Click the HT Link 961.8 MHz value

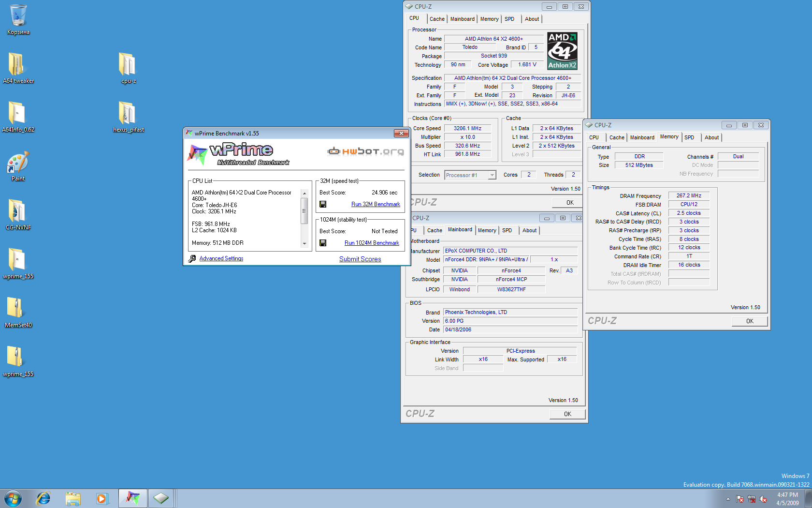tap(467, 154)
